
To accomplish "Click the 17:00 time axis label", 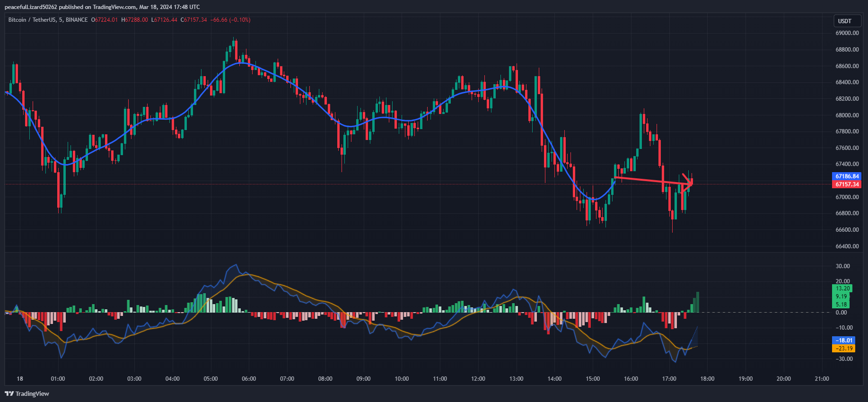I will [x=669, y=379].
